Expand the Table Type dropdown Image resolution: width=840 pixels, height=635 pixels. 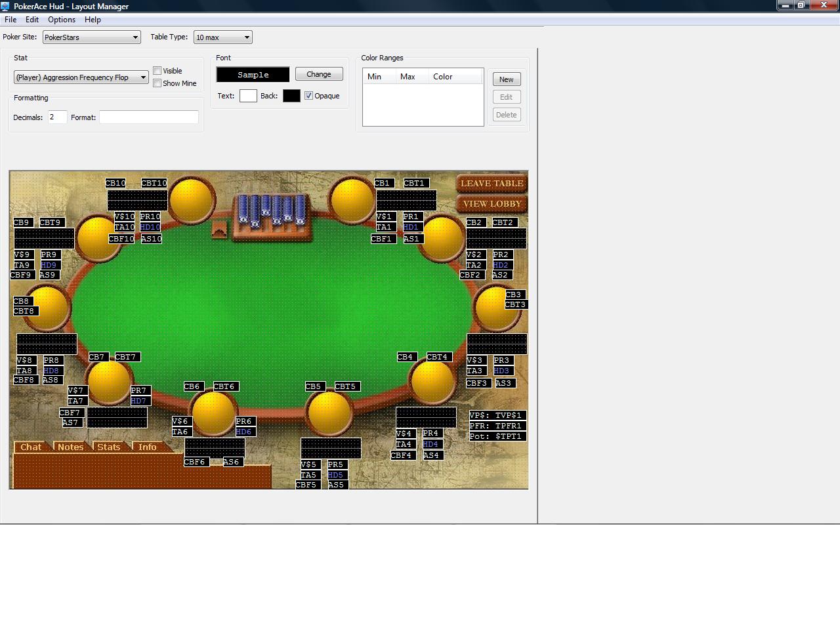pyautogui.click(x=222, y=37)
